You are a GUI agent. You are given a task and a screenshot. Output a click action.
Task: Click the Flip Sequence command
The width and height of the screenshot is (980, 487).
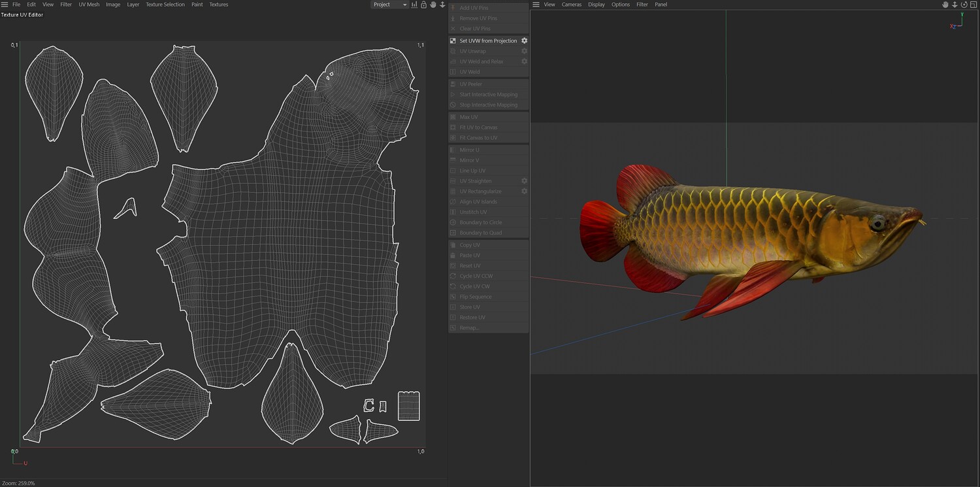(x=489, y=297)
